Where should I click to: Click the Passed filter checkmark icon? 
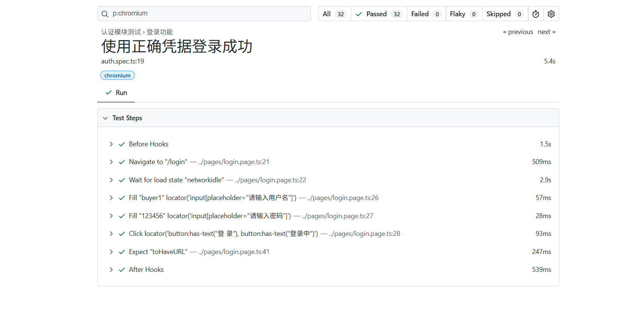point(359,14)
